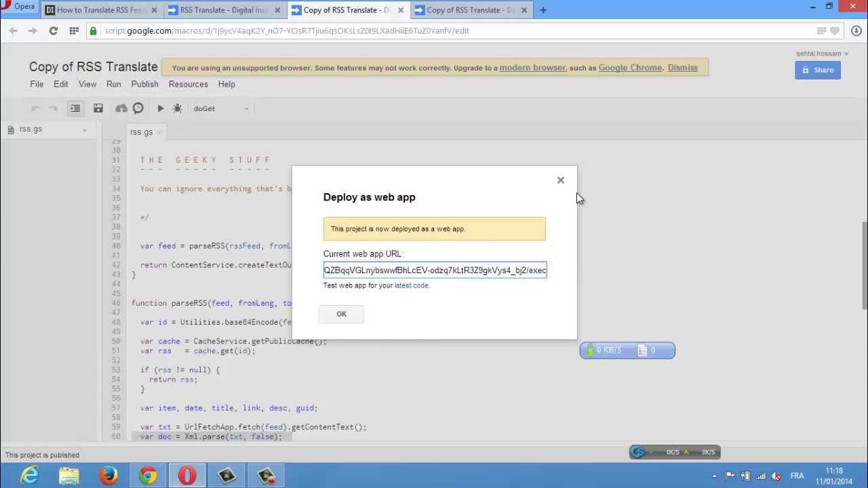Click the padlock site security icon
This screenshot has height=488, width=868.
(93, 30)
